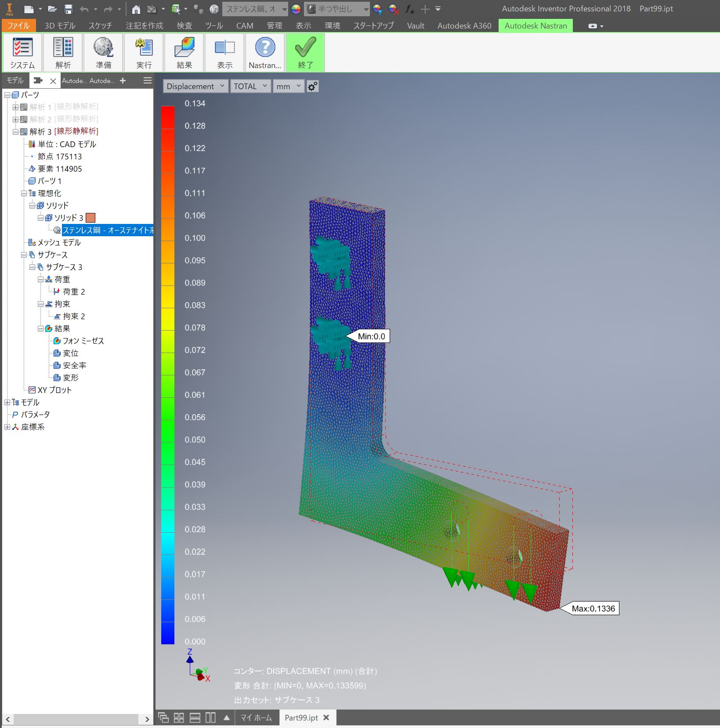
Task: Click the New file icon in quick access
Action: [29, 9]
